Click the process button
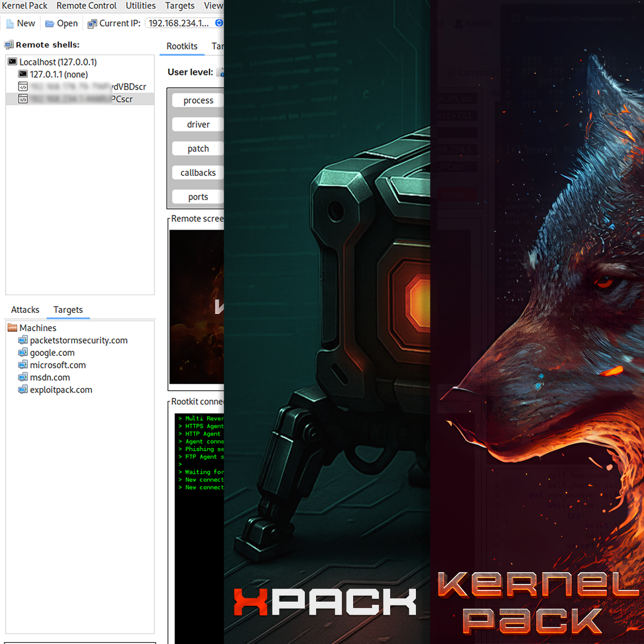This screenshot has width=644, height=644. 199,100
